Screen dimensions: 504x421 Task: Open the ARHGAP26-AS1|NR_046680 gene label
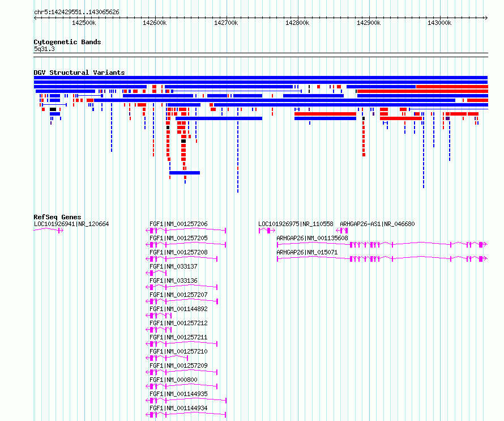[x=377, y=224]
